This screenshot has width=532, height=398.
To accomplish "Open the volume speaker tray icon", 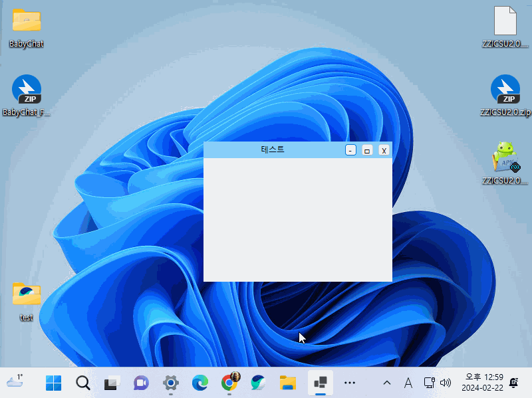I will (x=446, y=383).
